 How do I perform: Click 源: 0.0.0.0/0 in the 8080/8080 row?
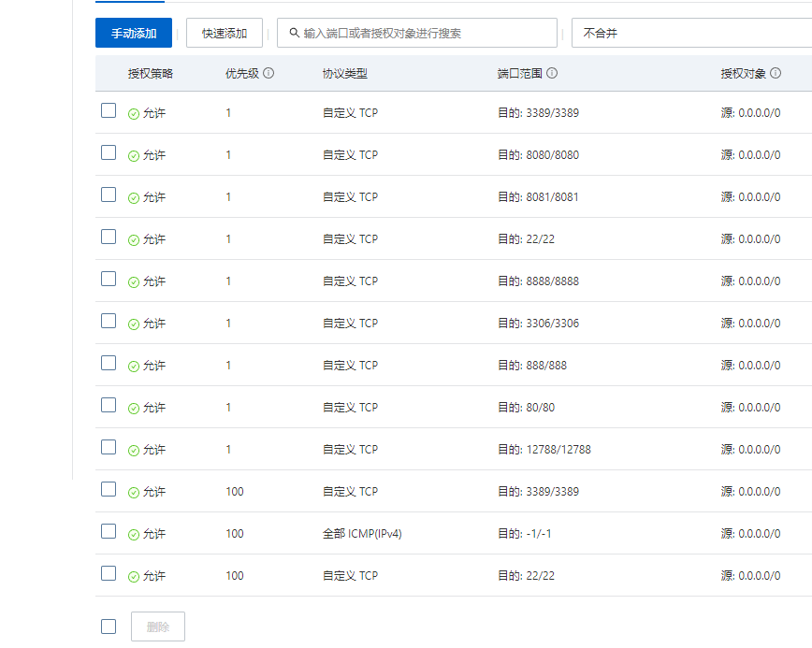click(750, 155)
